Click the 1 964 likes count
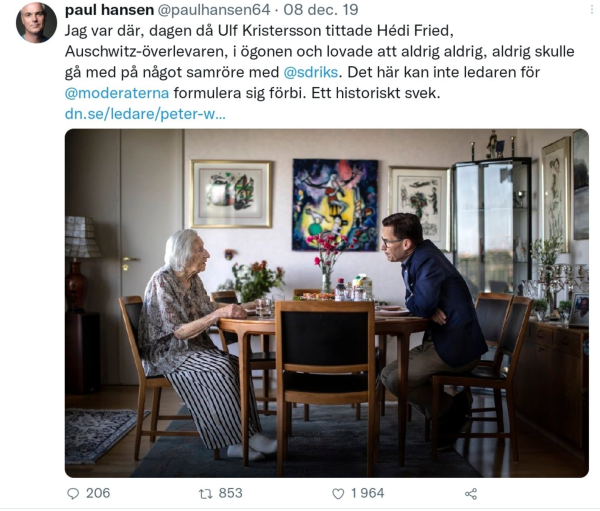Screen dimensions: 600x511 coord(367,493)
